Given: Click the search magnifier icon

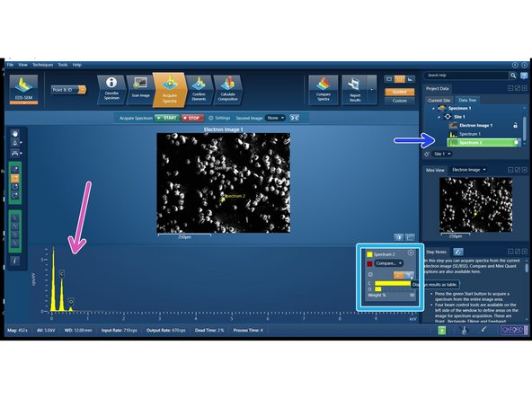Looking at the screenshot, I should click(x=513, y=75).
